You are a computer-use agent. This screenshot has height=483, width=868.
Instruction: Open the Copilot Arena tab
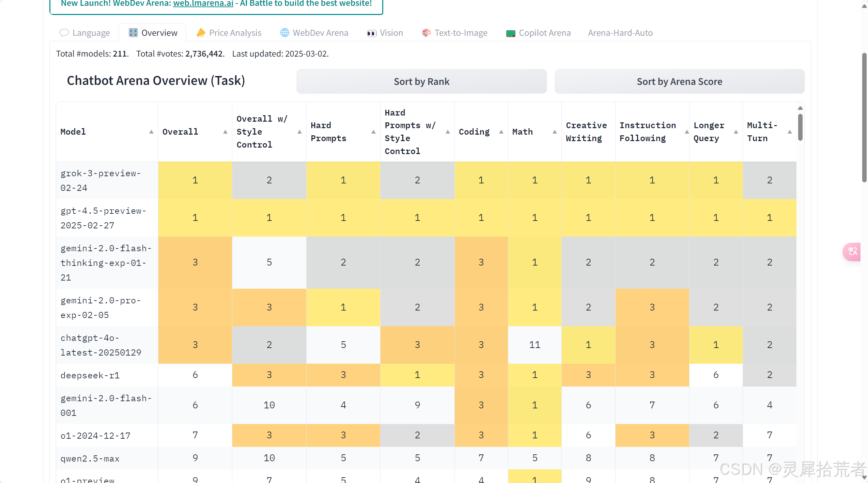(x=538, y=33)
